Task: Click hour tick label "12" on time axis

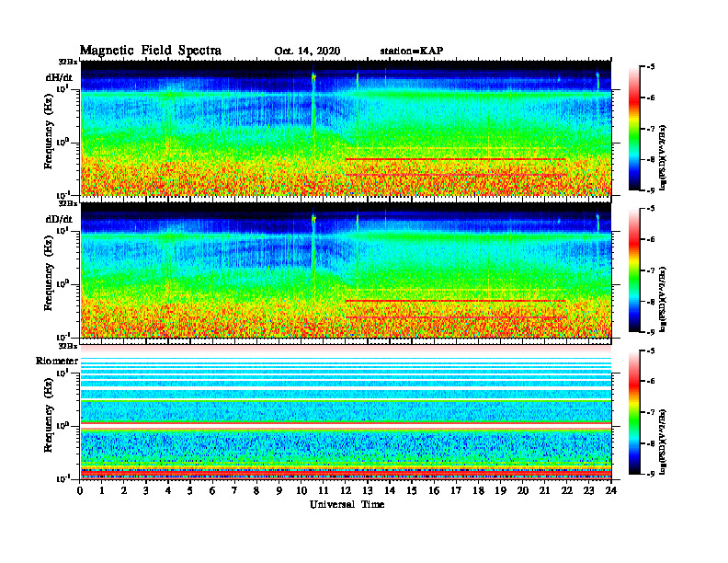Action: [346, 491]
